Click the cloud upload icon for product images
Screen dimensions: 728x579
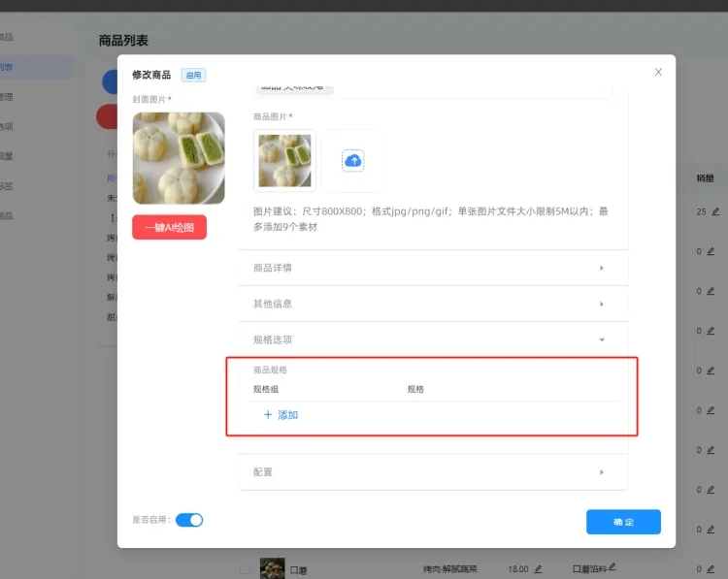353,161
